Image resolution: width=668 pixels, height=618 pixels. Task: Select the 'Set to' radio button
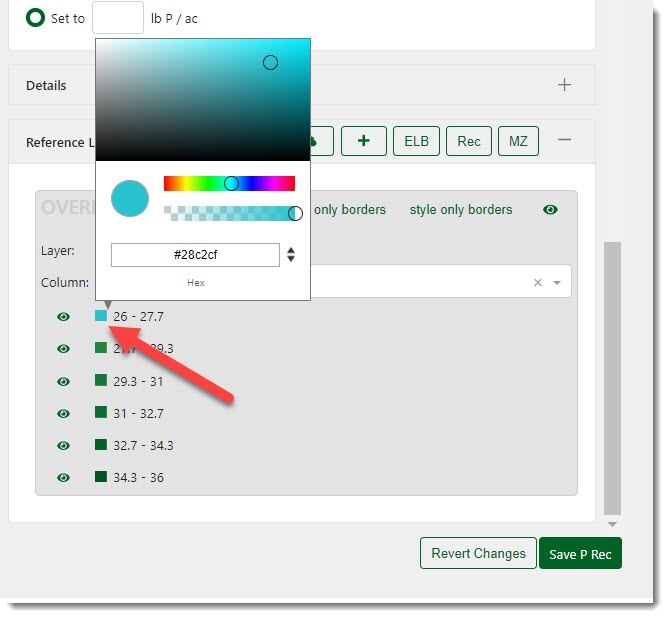(36, 18)
